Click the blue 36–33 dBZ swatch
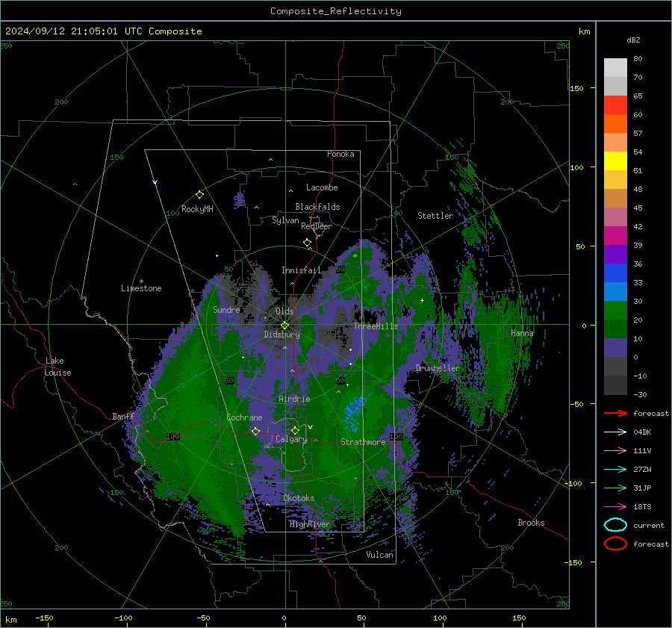The image size is (672, 628). tap(615, 273)
